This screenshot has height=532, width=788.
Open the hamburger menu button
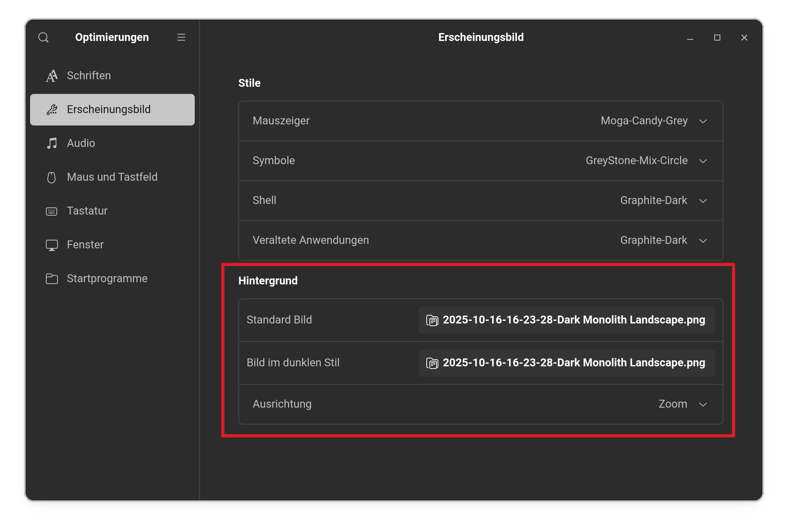[x=181, y=38]
